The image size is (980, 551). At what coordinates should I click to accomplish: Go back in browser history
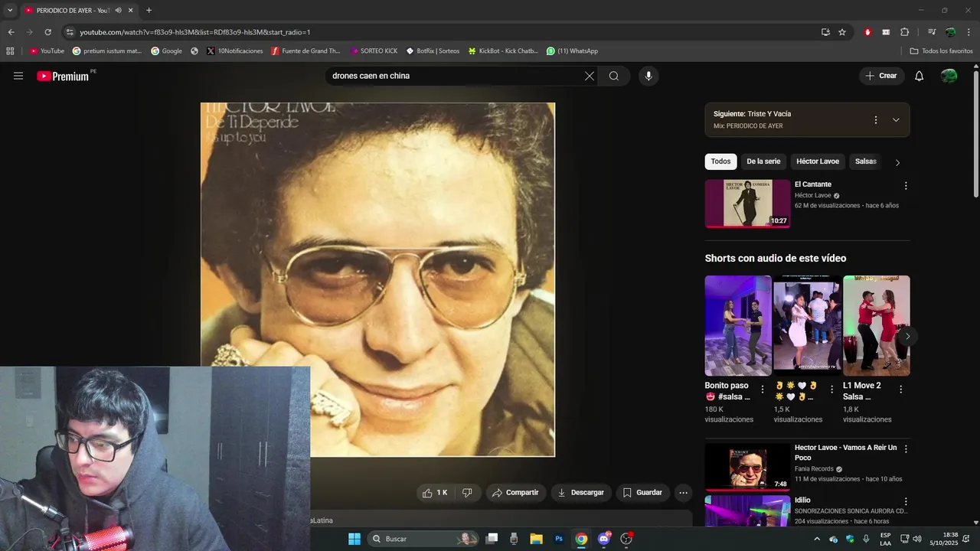pyautogui.click(x=11, y=32)
